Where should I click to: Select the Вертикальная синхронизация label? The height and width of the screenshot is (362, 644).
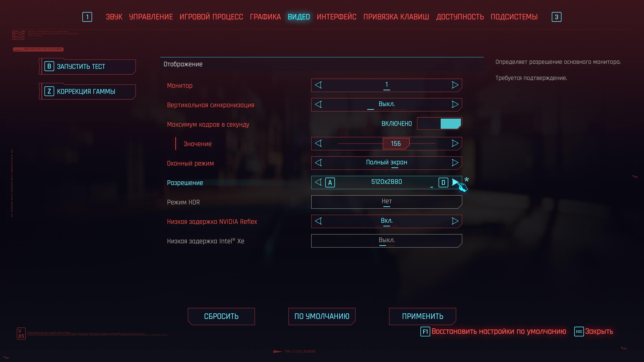click(210, 105)
